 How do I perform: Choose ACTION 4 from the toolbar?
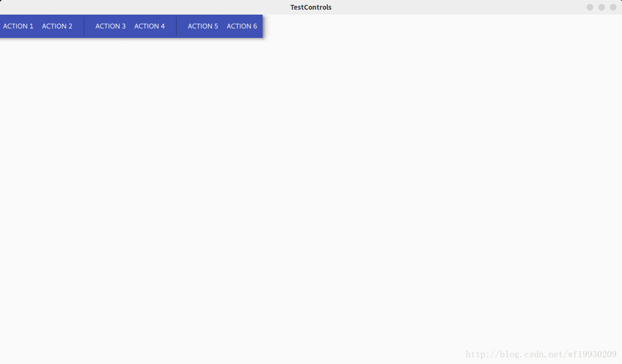tap(150, 26)
